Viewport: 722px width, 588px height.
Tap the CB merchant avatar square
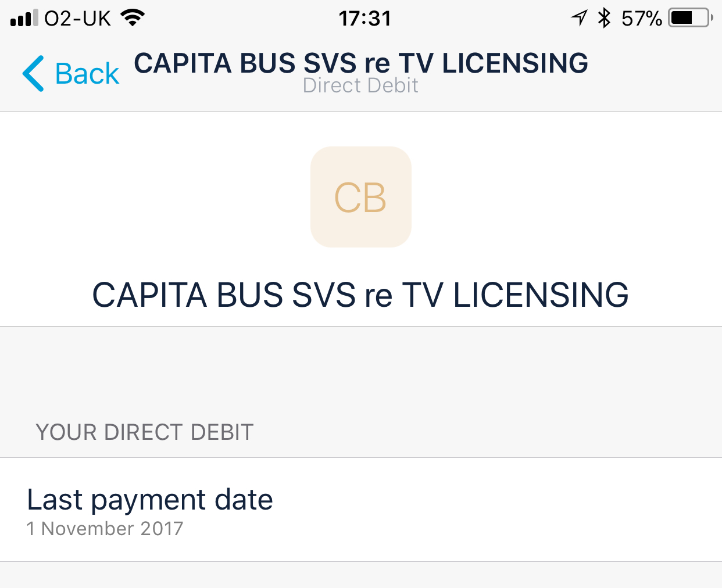(x=361, y=197)
